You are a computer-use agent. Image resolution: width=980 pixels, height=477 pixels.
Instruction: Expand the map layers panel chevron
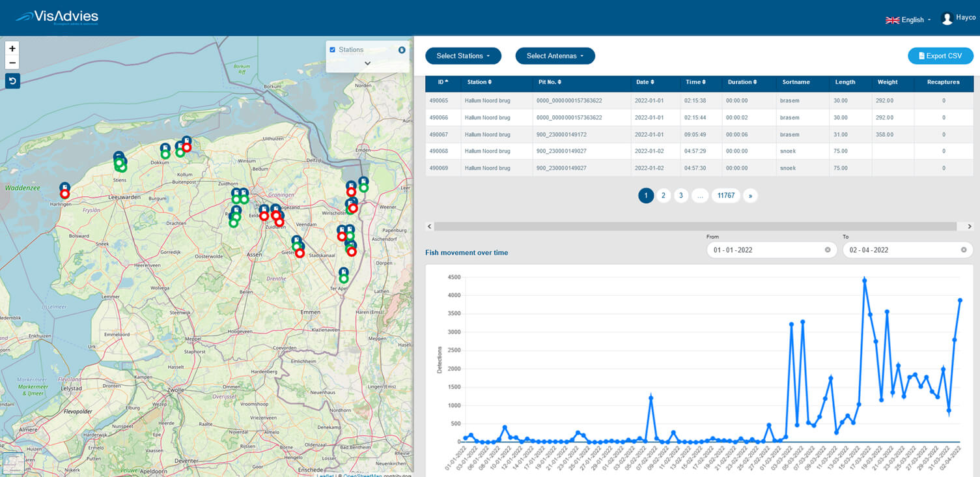coord(367,63)
